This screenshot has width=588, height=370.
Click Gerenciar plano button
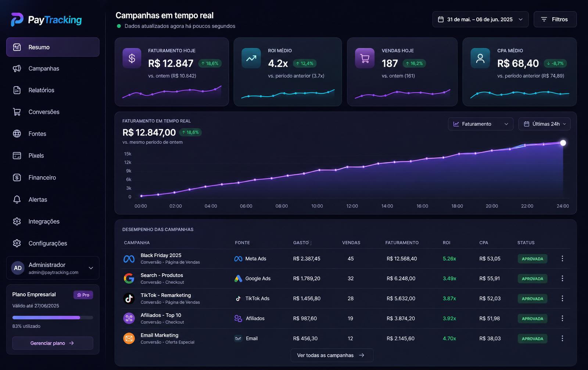53,343
